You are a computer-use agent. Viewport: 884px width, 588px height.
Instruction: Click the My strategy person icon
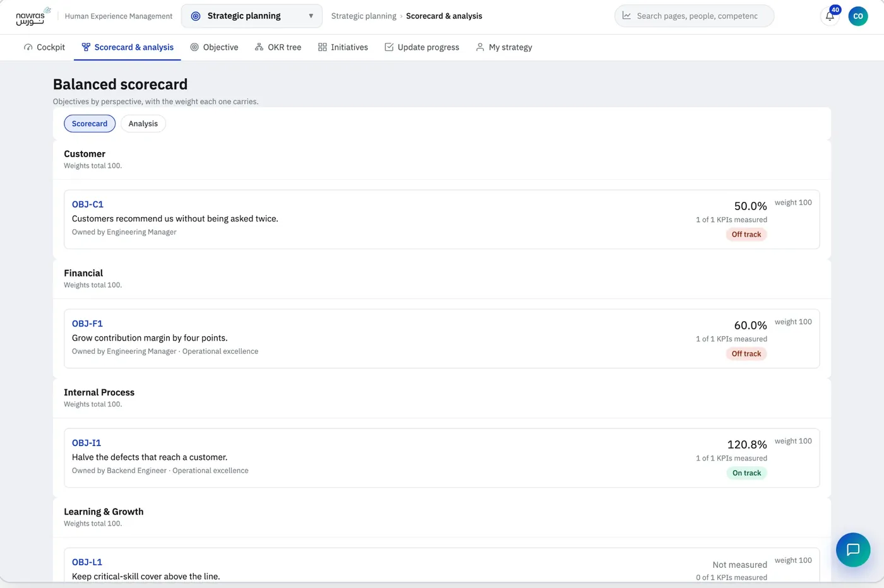pyautogui.click(x=480, y=47)
